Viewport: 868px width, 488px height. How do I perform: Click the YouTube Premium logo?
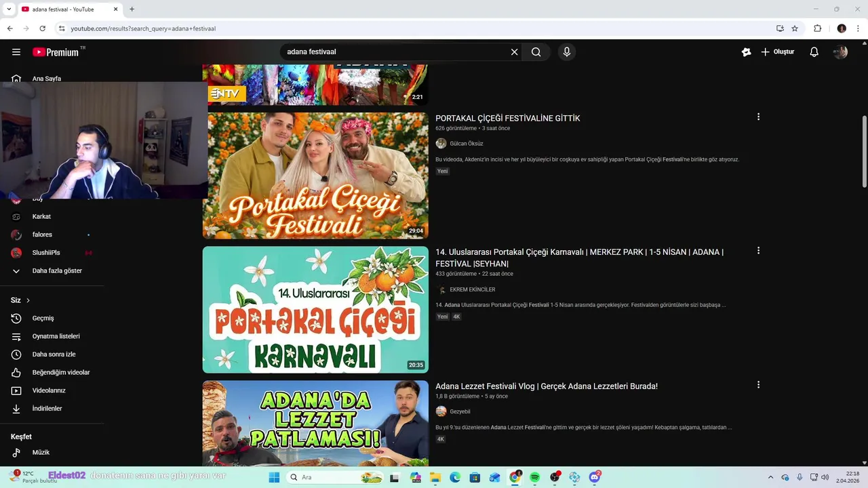(56, 52)
